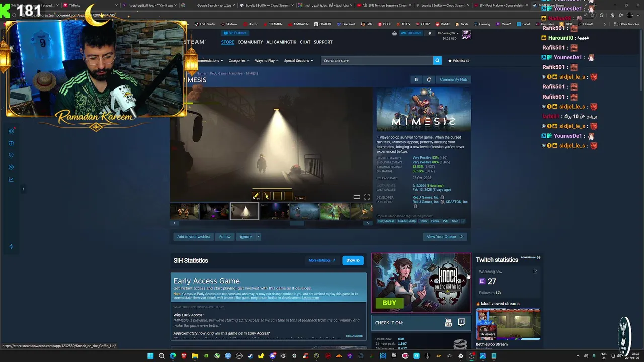The width and height of the screenshot is (644, 362).
Task: Open ALI GAMINGTIK profile menu
Action: tap(281, 42)
